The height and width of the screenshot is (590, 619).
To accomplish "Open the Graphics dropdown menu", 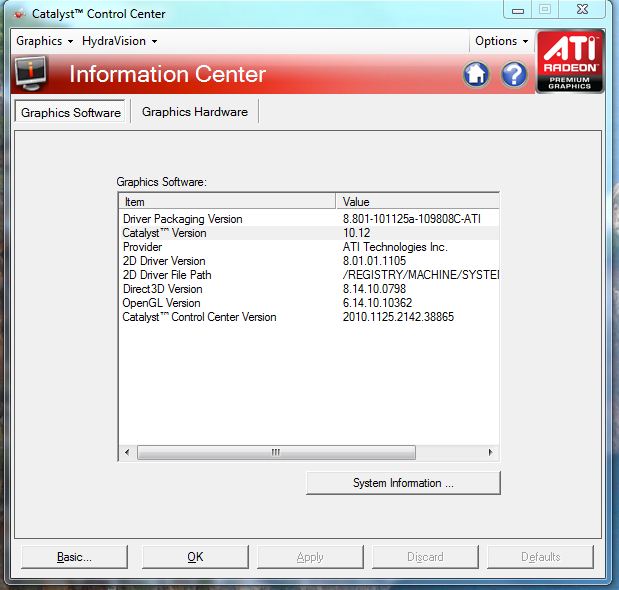I will coord(44,41).
